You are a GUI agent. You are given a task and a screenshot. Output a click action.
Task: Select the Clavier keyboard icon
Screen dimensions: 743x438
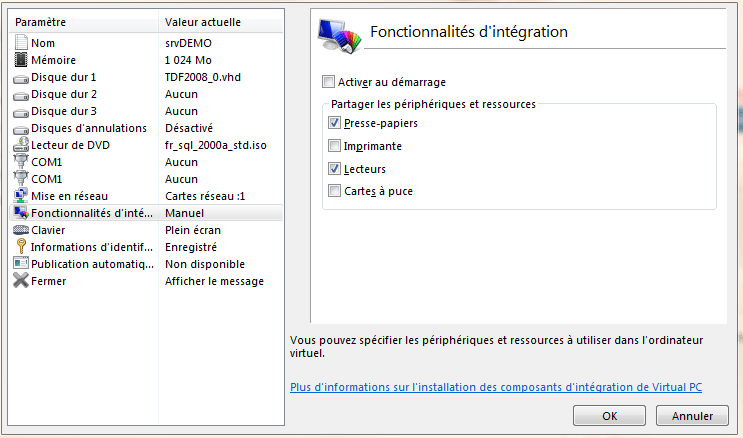21,230
